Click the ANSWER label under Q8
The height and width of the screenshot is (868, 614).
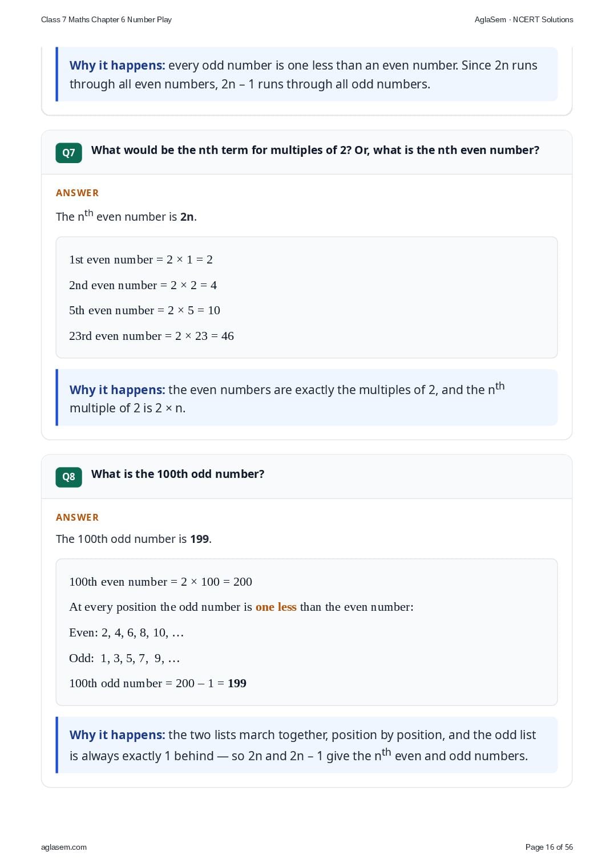(77, 517)
